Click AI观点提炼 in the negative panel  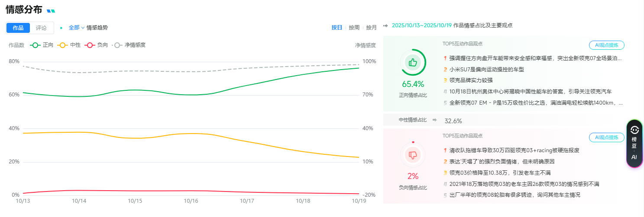tap(606, 137)
